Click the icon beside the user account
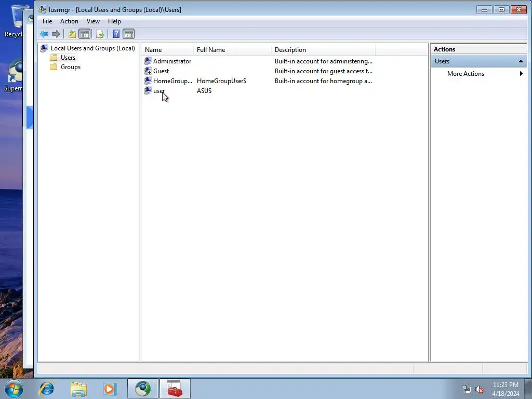Image resolution: width=532 pixels, height=399 pixels. tap(148, 90)
